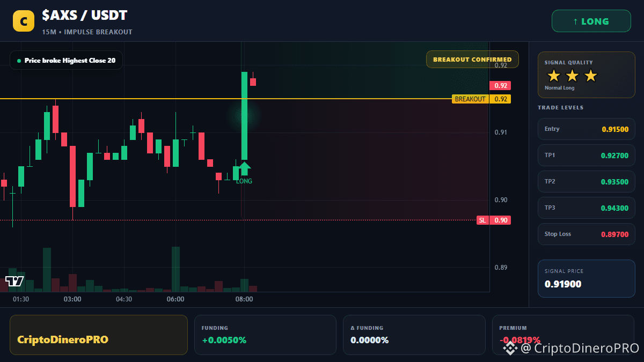
Task: Click the third gold signal quality star
Action: point(590,76)
